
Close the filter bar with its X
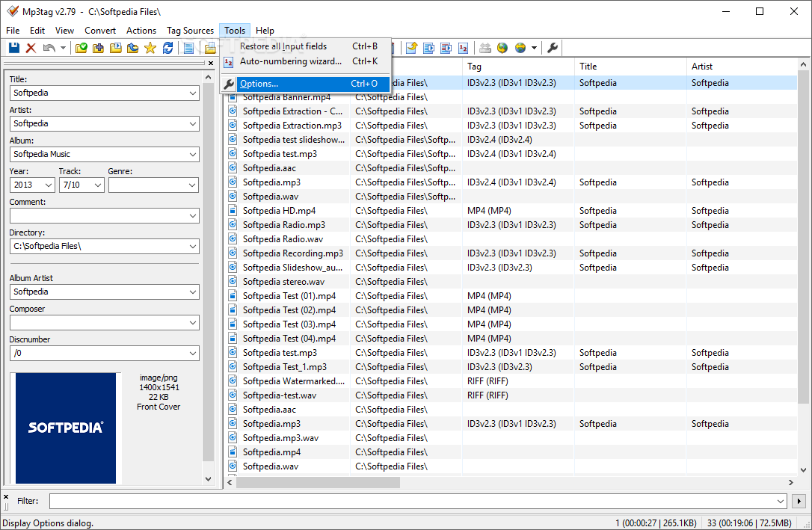tap(6, 497)
